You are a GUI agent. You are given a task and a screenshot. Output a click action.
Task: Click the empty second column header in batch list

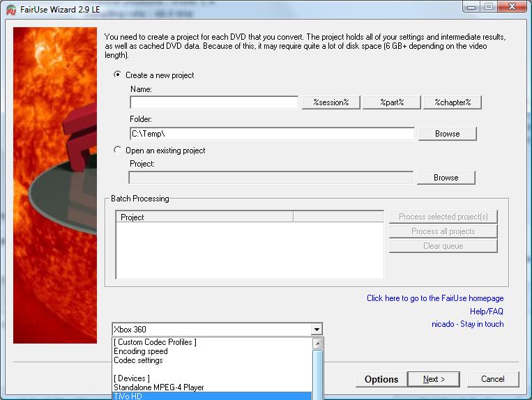tap(338, 217)
